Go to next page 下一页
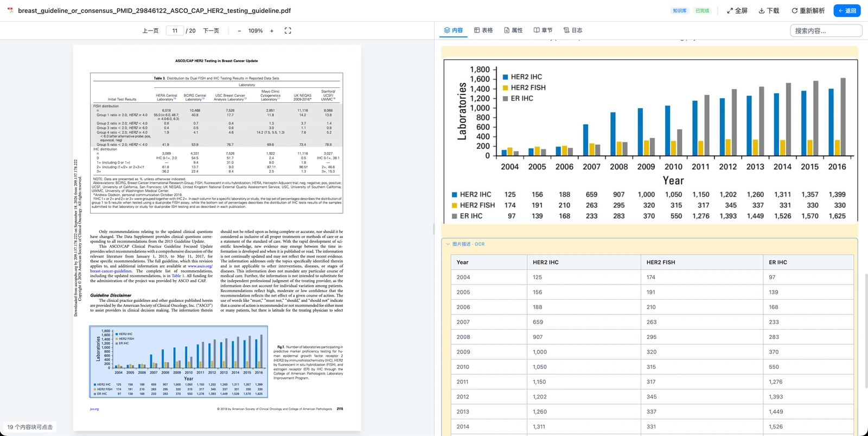This screenshot has width=868, height=436. [211, 31]
